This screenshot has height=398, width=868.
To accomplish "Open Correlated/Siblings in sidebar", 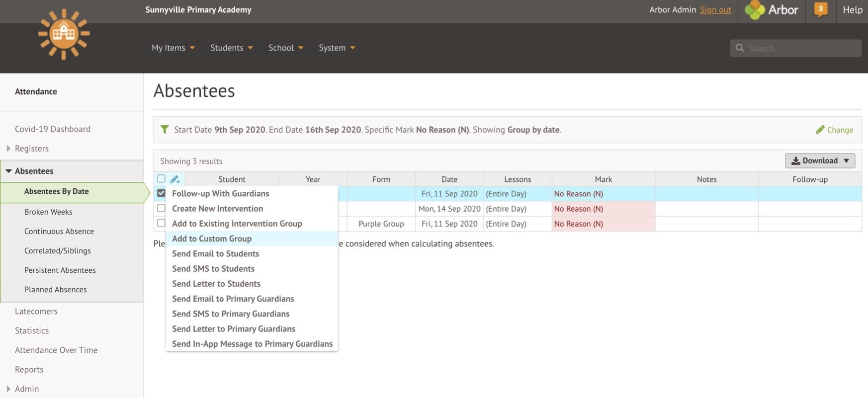I will click(58, 250).
